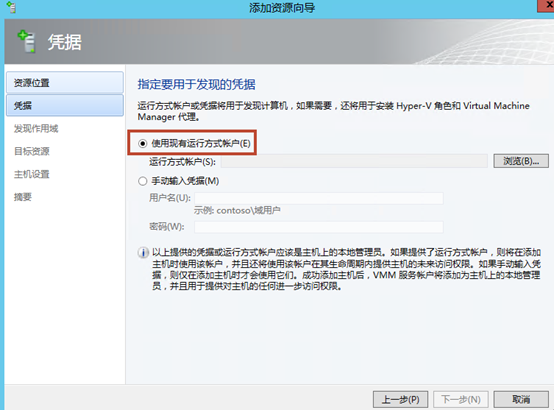The width and height of the screenshot is (554, 410).
Task: Click the blue information icon
Action: tap(143, 253)
